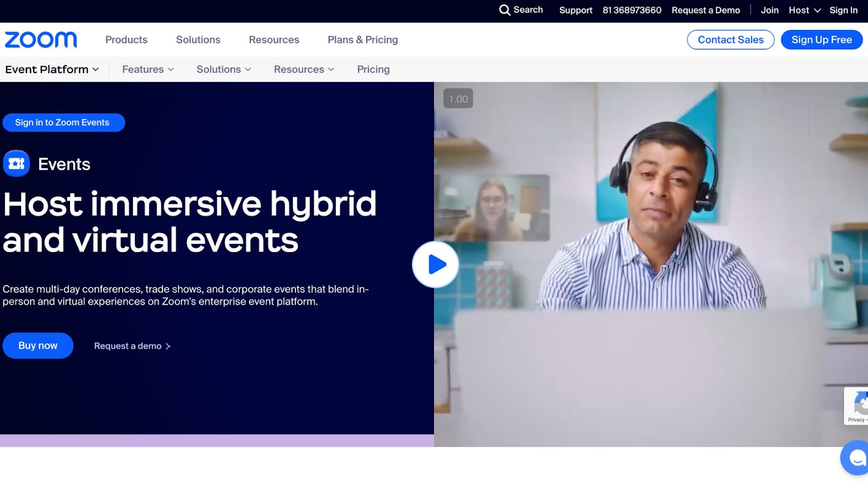The width and height of the screenshot is (868, 488).
Task: Open the Solutions main menu
Action: (x=198, y=40)
